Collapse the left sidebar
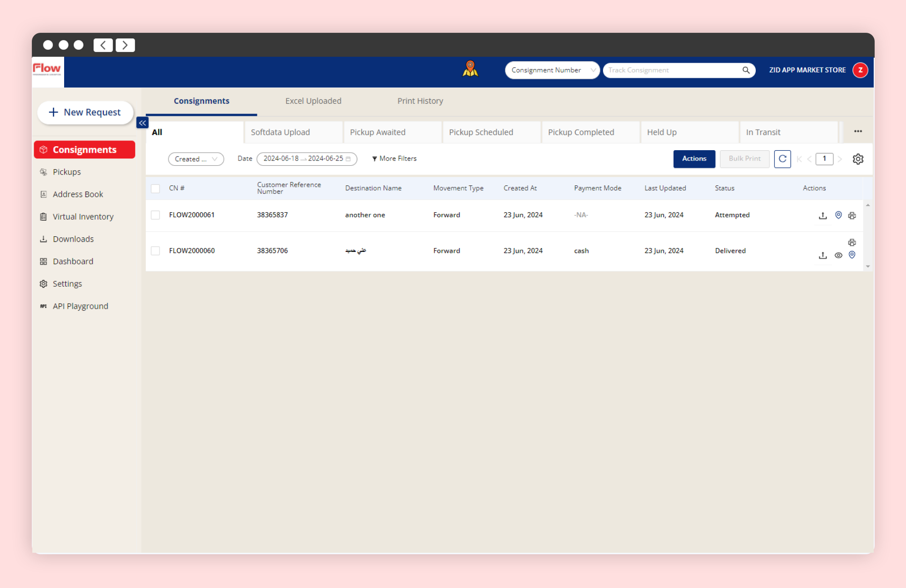 (142, 123)
